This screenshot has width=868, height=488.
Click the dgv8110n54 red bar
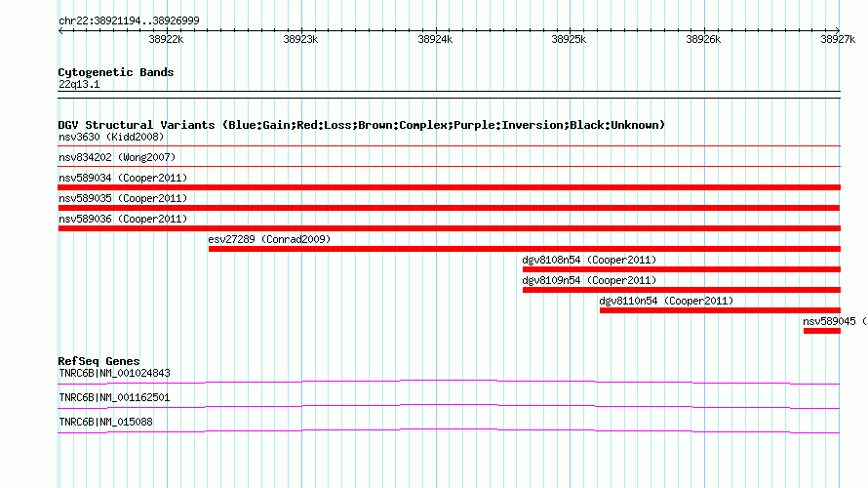coord(720,310)
